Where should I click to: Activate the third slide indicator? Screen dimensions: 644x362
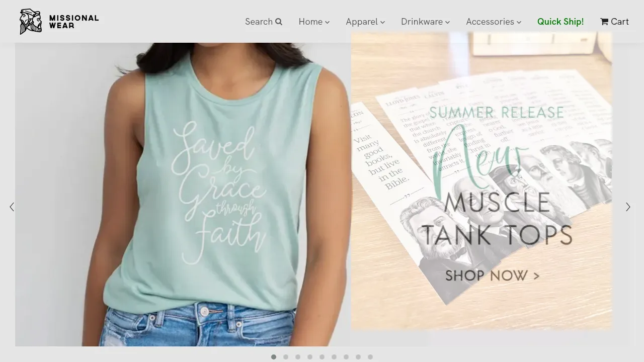[x=298, y=357]
